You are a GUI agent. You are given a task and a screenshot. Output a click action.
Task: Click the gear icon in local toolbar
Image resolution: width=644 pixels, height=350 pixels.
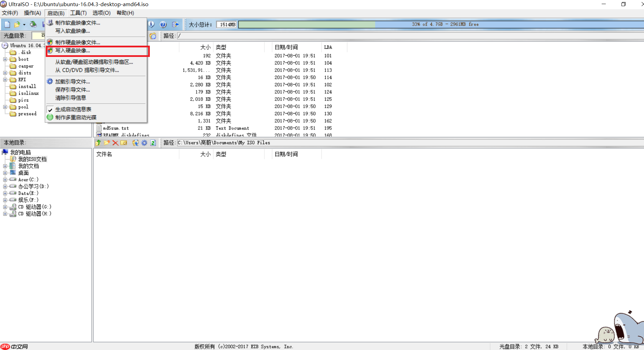pyautogui.click(x=144, y=143)
